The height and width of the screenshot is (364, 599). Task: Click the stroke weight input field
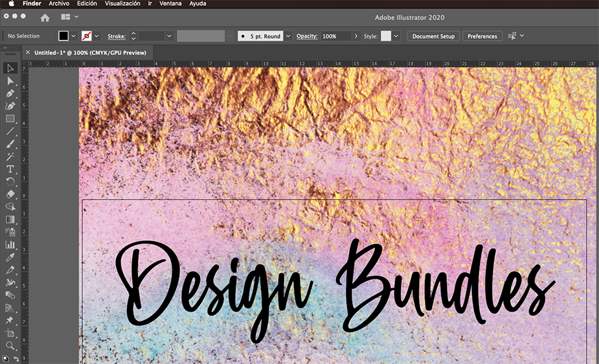(152, 36)
